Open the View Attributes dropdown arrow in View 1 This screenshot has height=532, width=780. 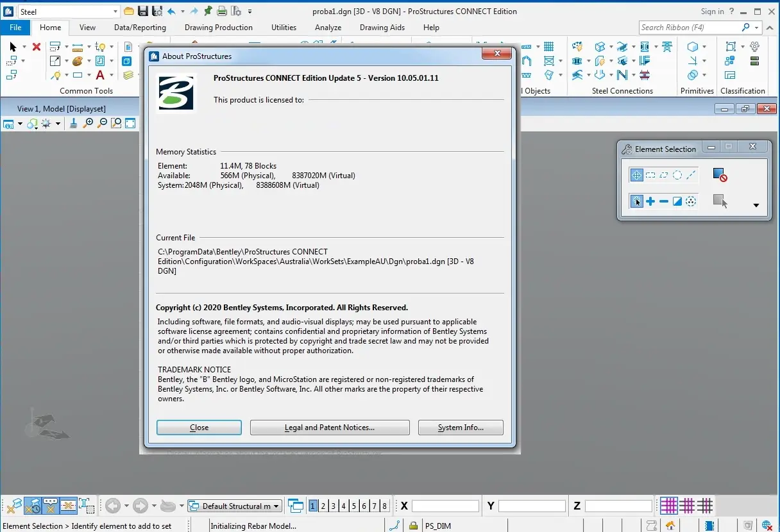pos(20,124)
